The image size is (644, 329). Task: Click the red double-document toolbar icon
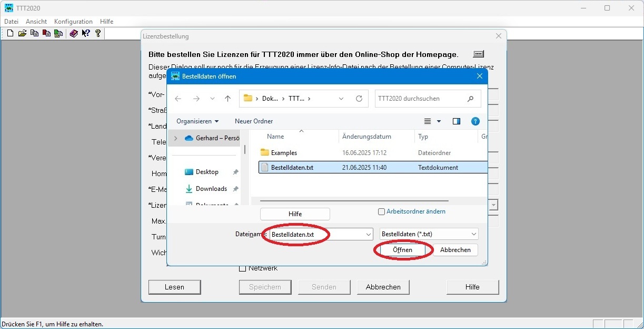[x=46, y=33]
